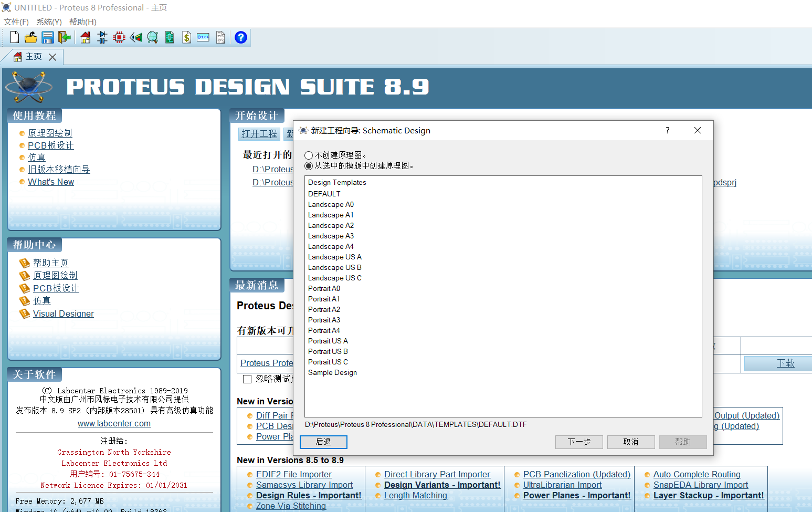812x512 pixels.
Task: Open Design Variants - Important! link
Action: (x=442, y=485)
